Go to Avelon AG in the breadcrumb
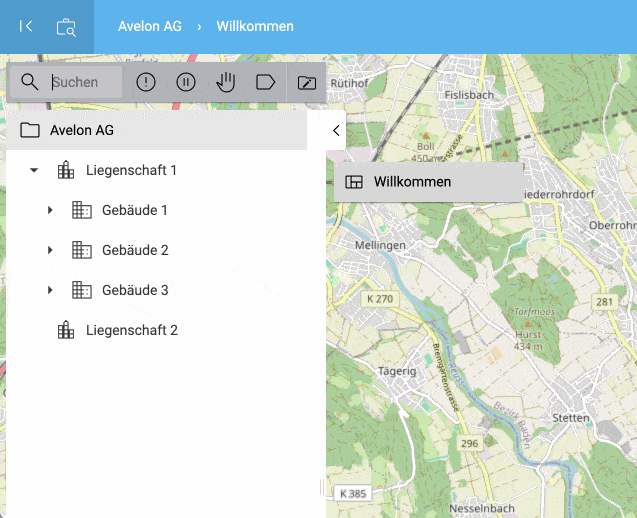This screenshot has width=637, height=518. pyautogui.click(x=150, y=26)
